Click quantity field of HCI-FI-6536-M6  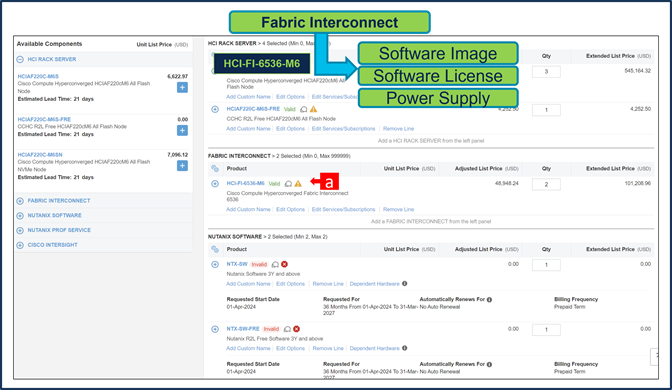coord(546,184)
